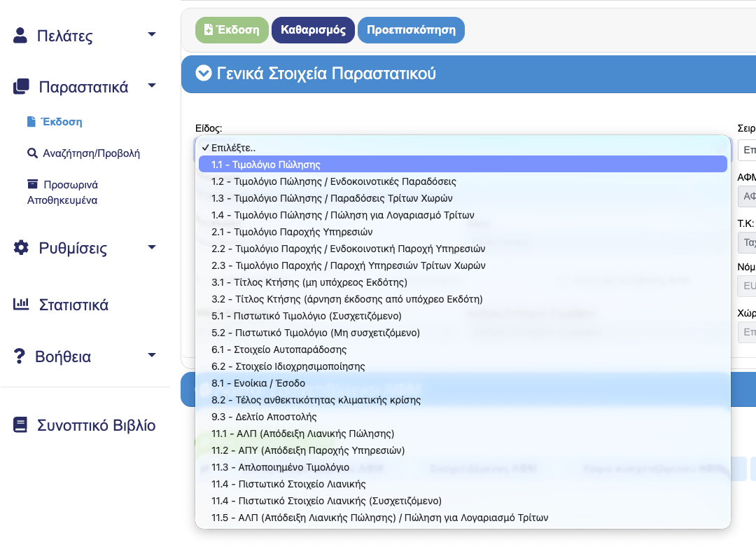This screenshot has height=554, width=756.
Task: Click the Πελάτες person icon
Action: click(x=20, y=36)
